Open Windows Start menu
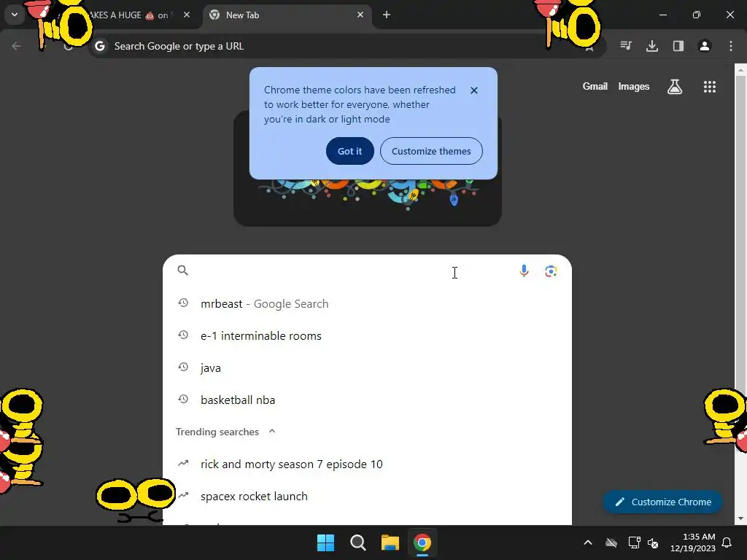This screenshot has height=560, width=747. tap(326, 542)
